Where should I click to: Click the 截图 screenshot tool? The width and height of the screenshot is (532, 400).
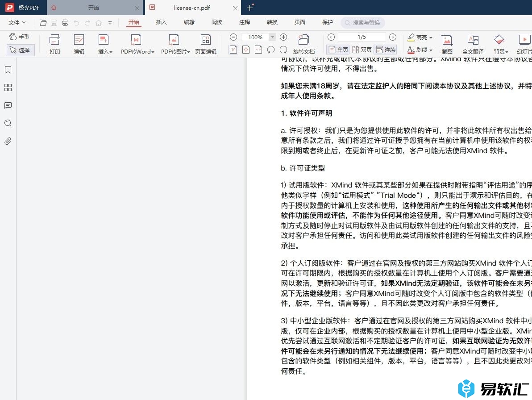pos(447,44)
